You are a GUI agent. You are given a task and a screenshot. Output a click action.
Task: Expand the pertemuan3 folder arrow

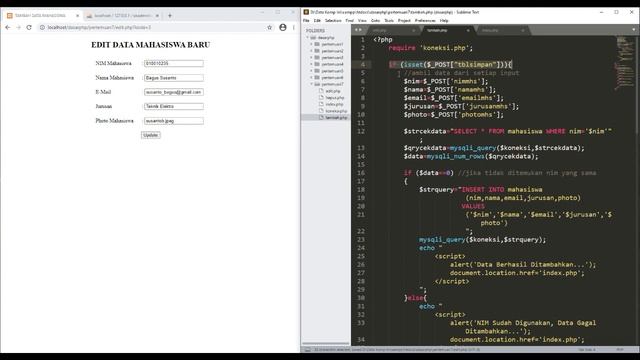(311, 58)
